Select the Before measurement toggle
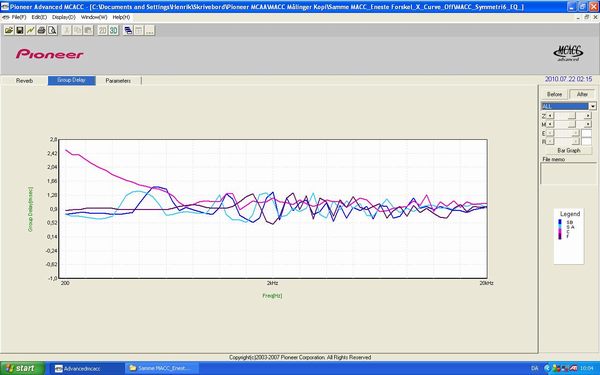 [554, 94]
